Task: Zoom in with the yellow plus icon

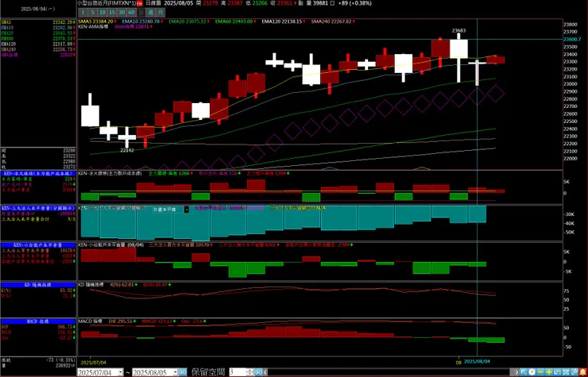Action: tap(548, 372)
